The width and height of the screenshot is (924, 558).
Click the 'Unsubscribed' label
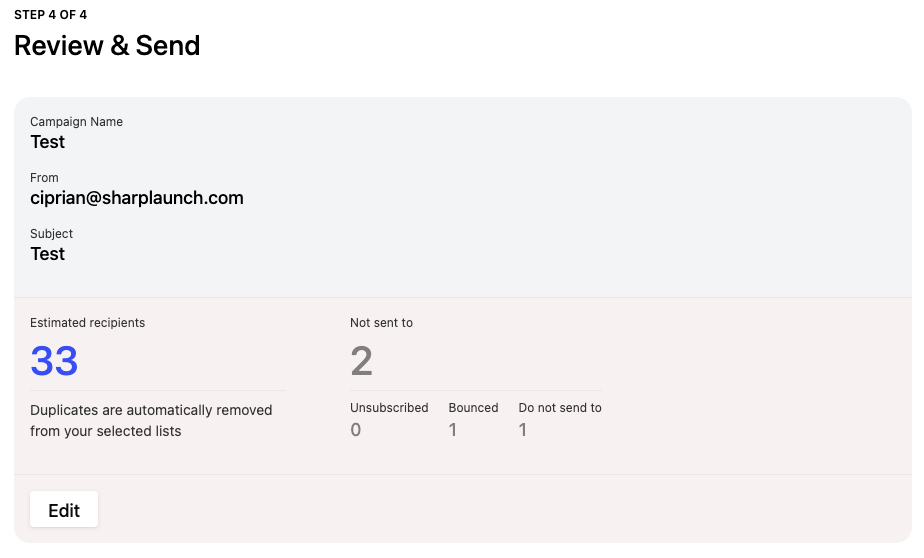[x=389, y=408]
